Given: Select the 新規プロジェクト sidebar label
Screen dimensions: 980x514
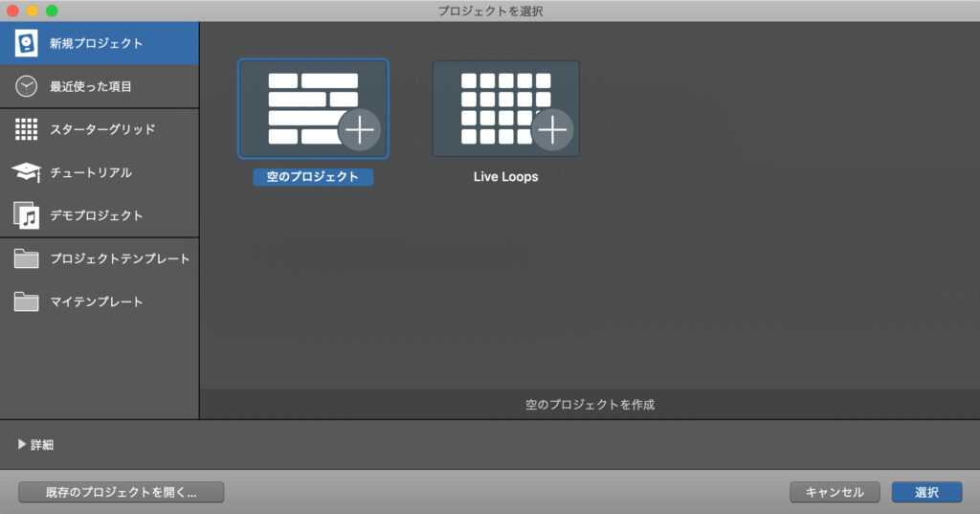Looking at the screenshot, I should 97,43.
